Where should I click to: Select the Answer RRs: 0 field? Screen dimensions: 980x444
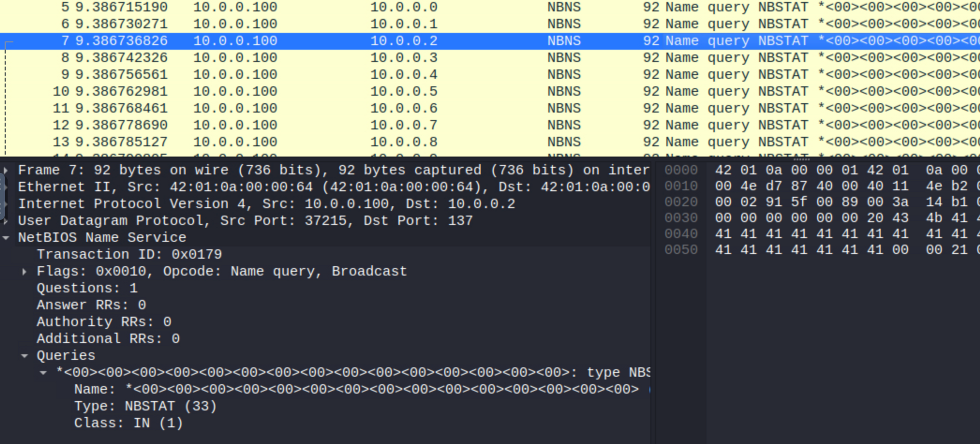(x=91, y=305)
